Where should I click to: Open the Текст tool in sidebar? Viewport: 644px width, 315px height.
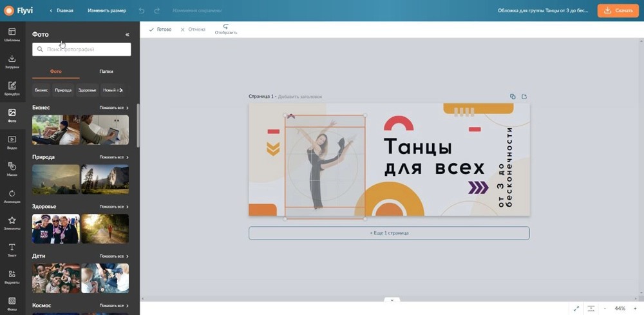point(12,250)
